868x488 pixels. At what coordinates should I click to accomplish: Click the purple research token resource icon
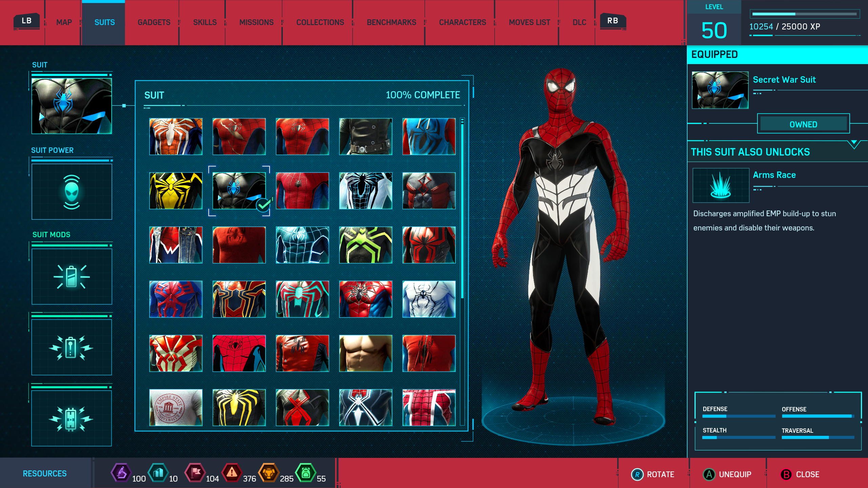pos(121,473)
